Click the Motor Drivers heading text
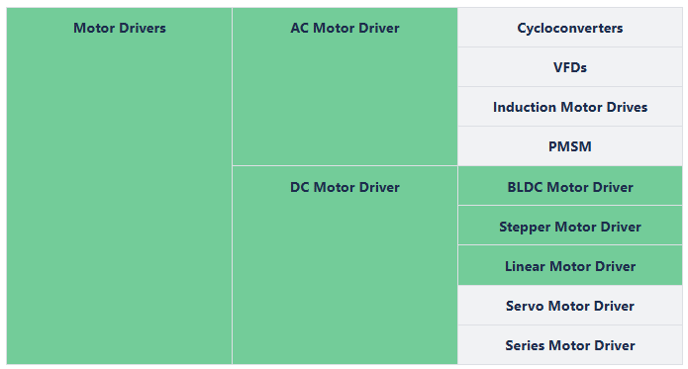Image resolution: width=688 pixels, height=369 pixels. click(119, 28)
